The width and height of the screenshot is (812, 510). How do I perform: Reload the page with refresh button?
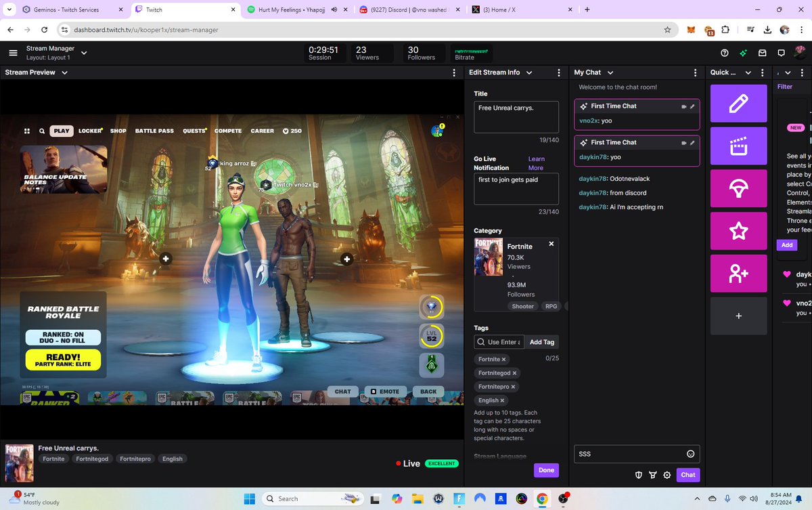point(45,30)
